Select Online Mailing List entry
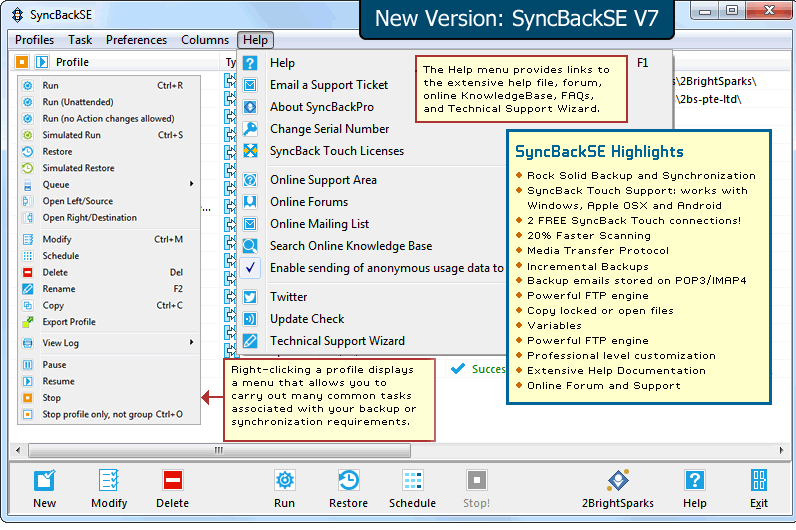The height and width of the screenshot is (530, 796). pyautogui.click(x=319, y=224)
